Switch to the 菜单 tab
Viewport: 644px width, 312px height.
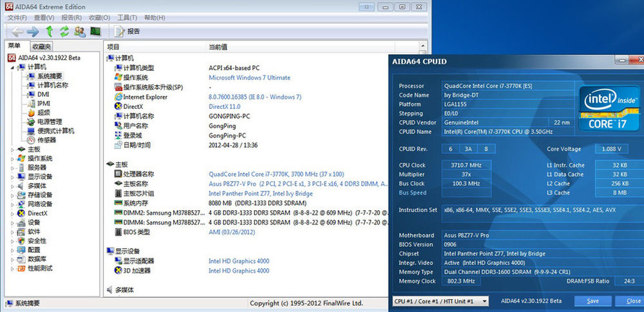(x=15, y=46)
